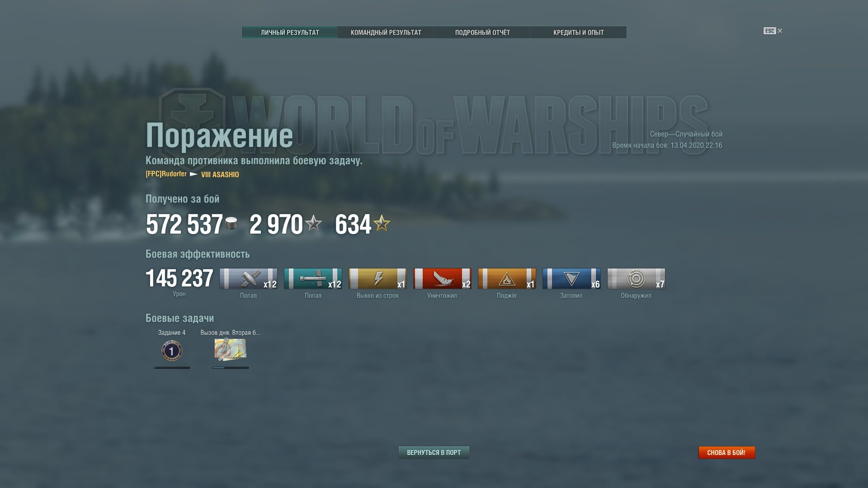Switch to the Командный результат tab

click(386, 33)
